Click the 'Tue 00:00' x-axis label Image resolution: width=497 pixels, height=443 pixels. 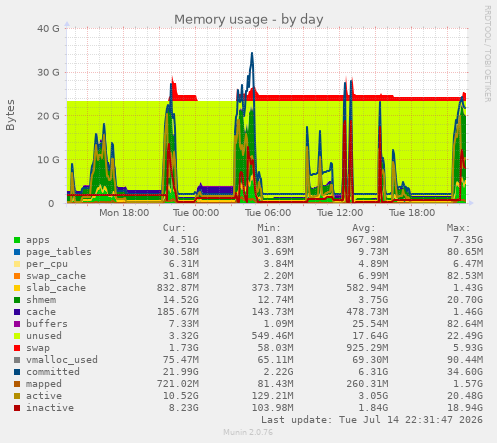(196, 213)
